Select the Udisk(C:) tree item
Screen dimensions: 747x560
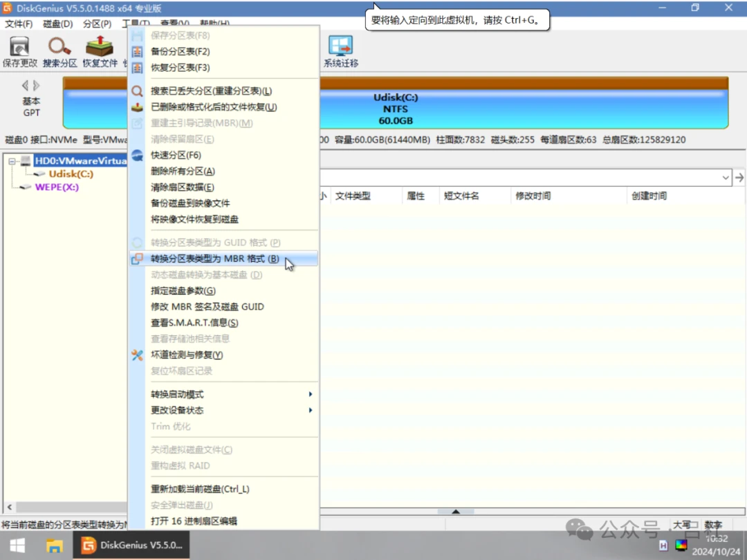tap(71, 174)
